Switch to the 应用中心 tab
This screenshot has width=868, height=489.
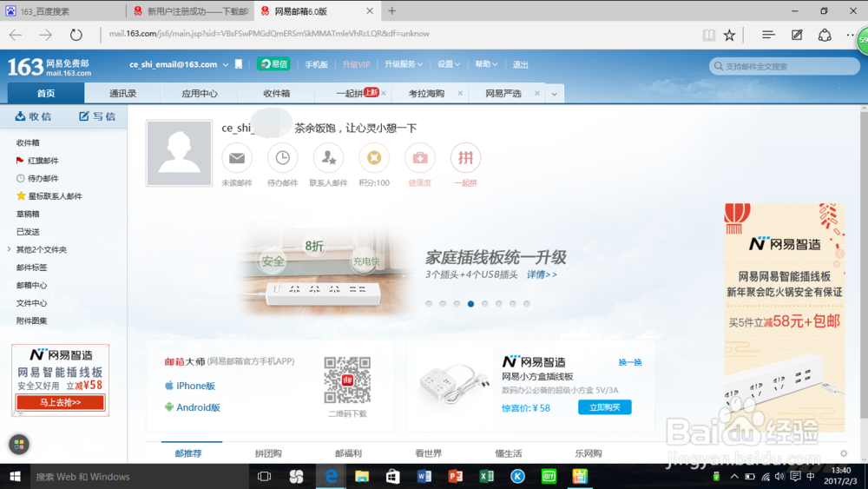[x=200, y=94]
